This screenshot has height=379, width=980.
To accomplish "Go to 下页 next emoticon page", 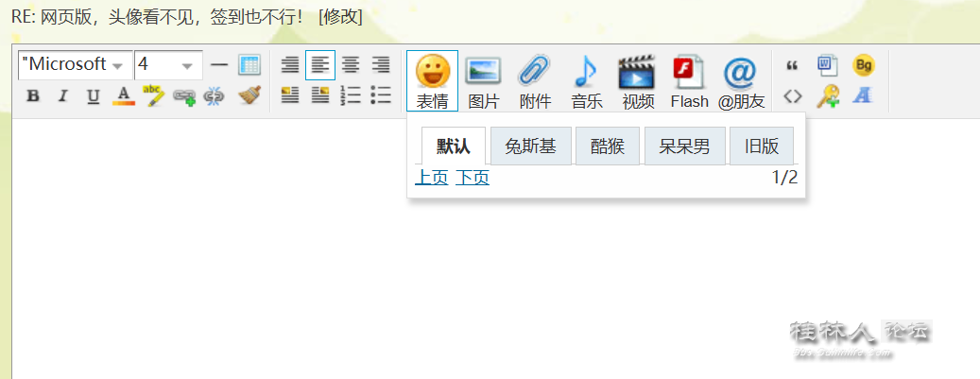I will [473, 178].
